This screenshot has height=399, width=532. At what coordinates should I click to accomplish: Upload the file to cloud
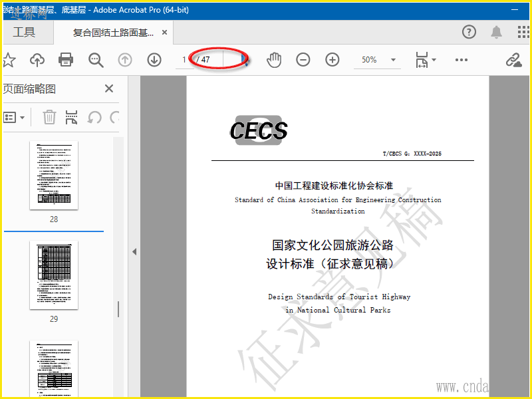[37, 60]
